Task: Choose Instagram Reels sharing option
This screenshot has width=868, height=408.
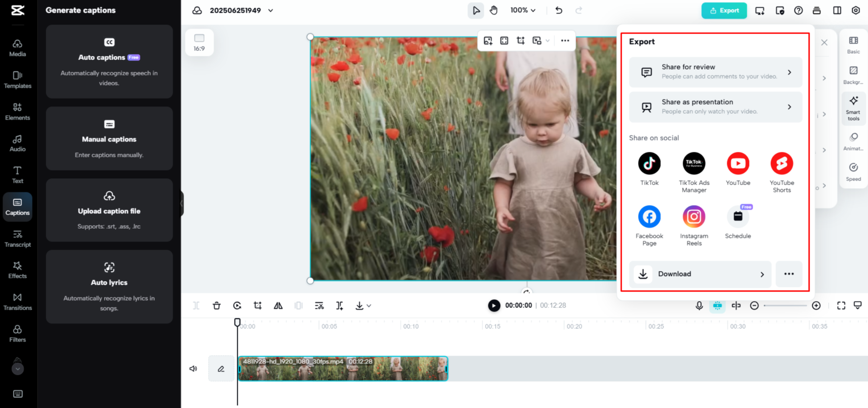Action: [x=694, y=217]
